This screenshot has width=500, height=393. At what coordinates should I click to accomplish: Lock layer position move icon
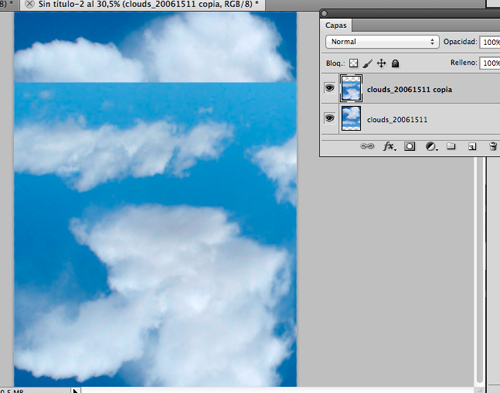coord(381,63)
